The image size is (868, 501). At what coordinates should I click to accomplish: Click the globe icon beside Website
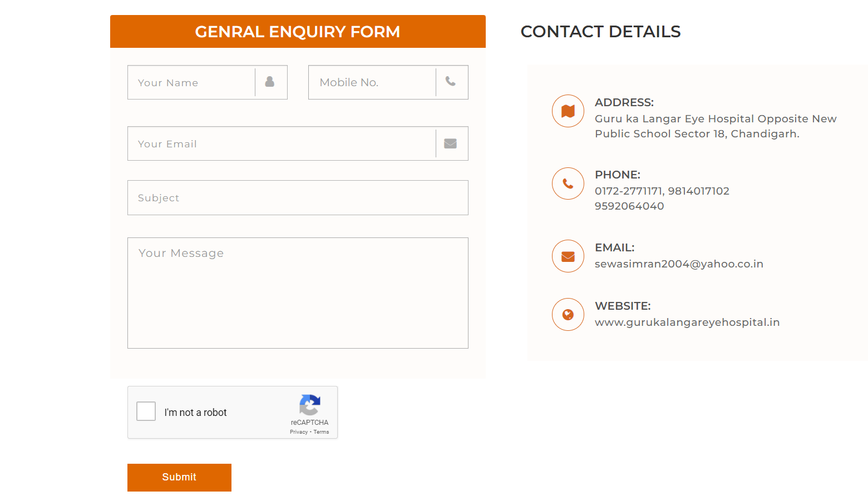click(568, 315)
